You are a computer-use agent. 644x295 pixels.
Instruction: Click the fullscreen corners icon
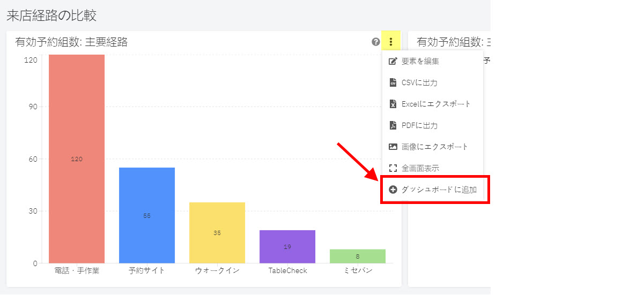pos(393,168)
